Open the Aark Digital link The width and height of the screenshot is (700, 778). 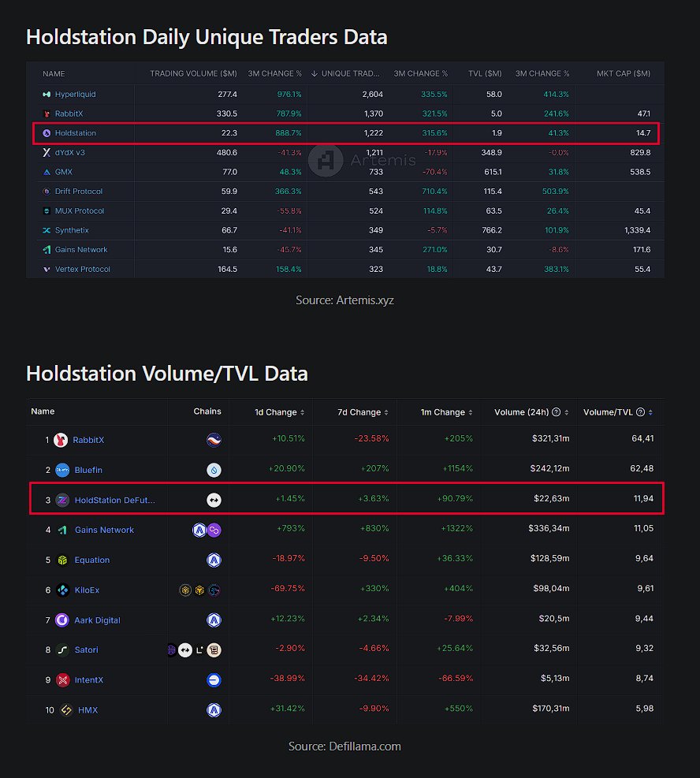coord(97,620)
